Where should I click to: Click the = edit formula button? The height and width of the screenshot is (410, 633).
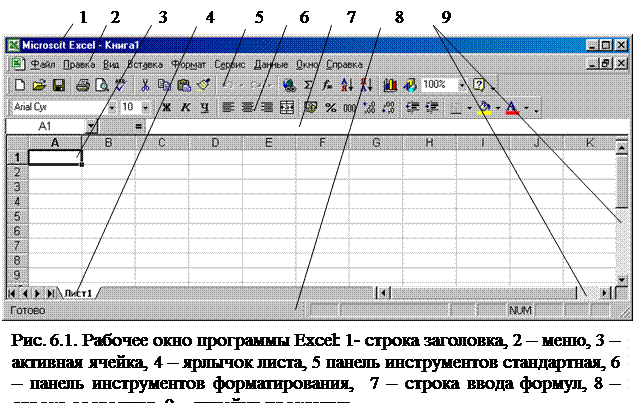point(138,127)
